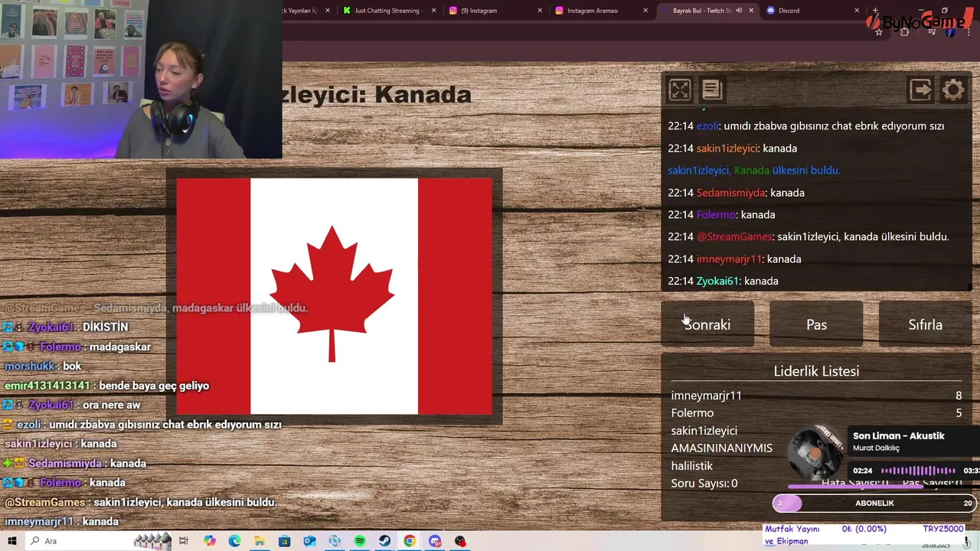Viewport: 980px width, 551px height.
Task: Click the Sonraki button
Action: point(707,324)
